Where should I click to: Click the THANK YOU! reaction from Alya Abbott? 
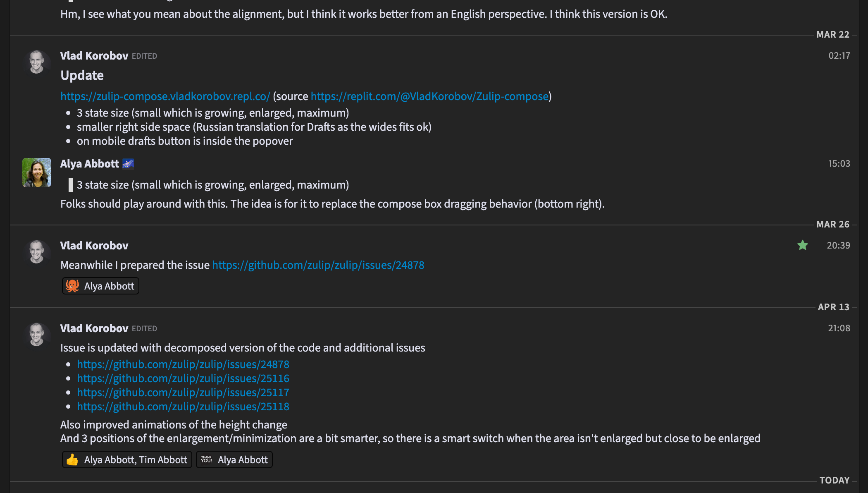(234, 459)
